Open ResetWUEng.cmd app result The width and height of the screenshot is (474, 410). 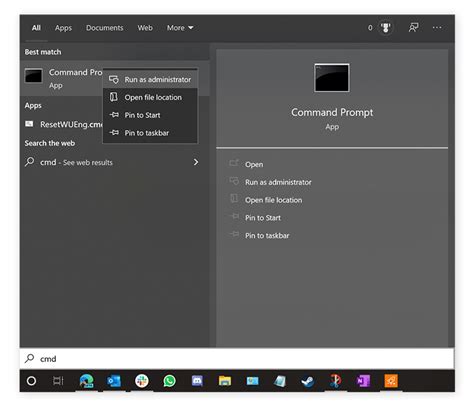coord(63,124)
